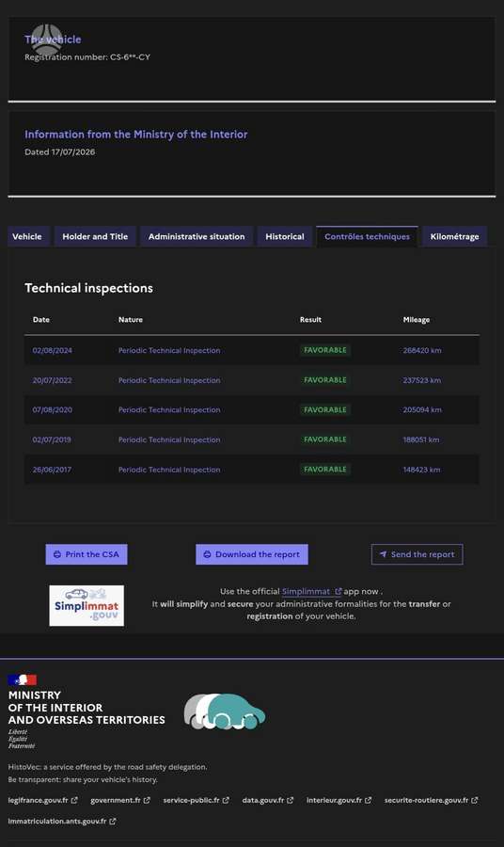Click external icon beside securite-routiere.gouv.fr
Viewport: 504px width, 847px height.
click(x=474, y=800)
